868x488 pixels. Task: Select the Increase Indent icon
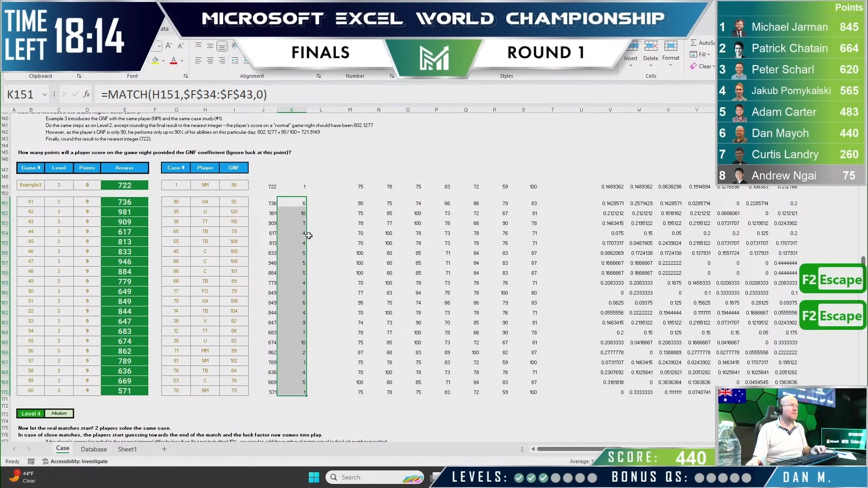(245, 60)
